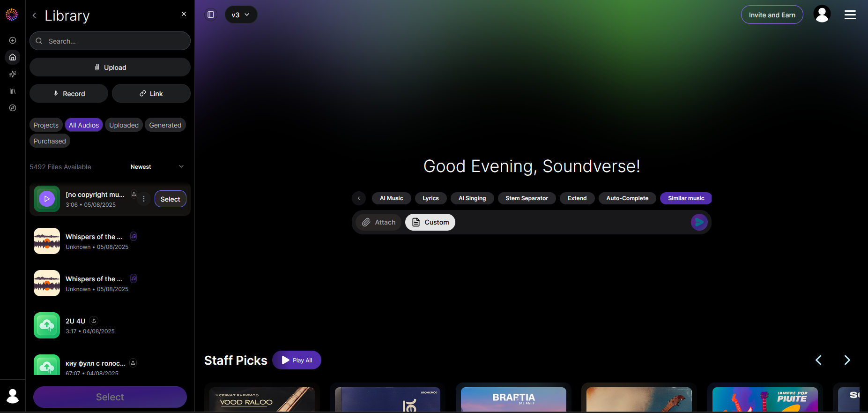Choose the AI Music mode chip

pos(392,198)
